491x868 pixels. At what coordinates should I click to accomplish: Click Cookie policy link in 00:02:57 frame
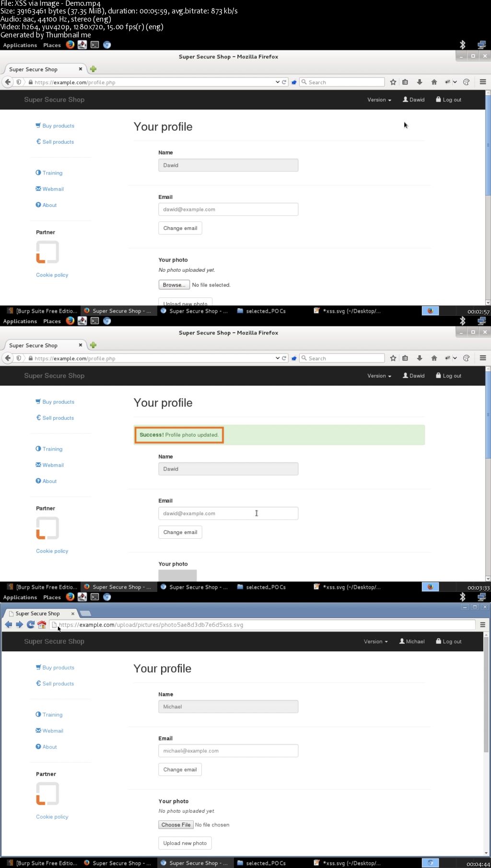pyautogui.click(x=52, y=275)
